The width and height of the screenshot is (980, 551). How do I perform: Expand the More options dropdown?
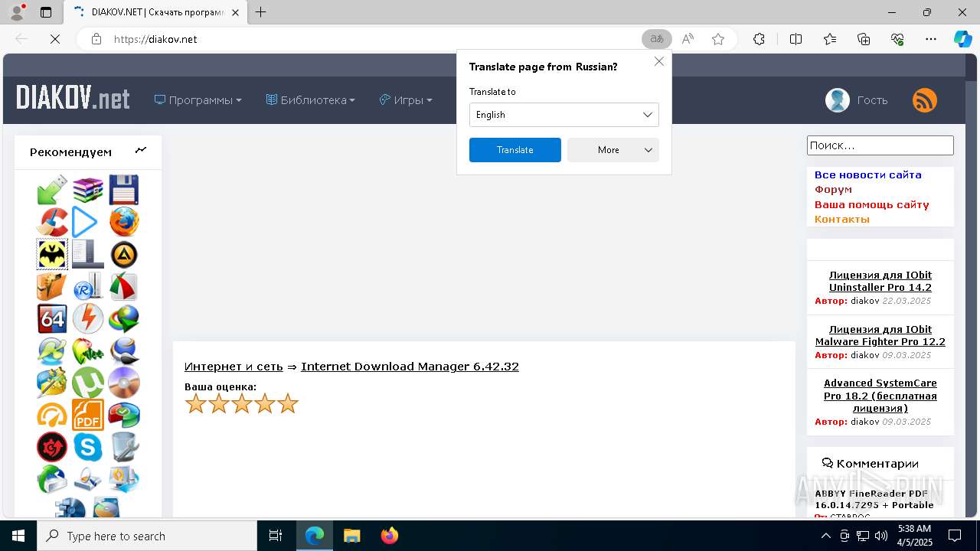click(x=613, y=150)
